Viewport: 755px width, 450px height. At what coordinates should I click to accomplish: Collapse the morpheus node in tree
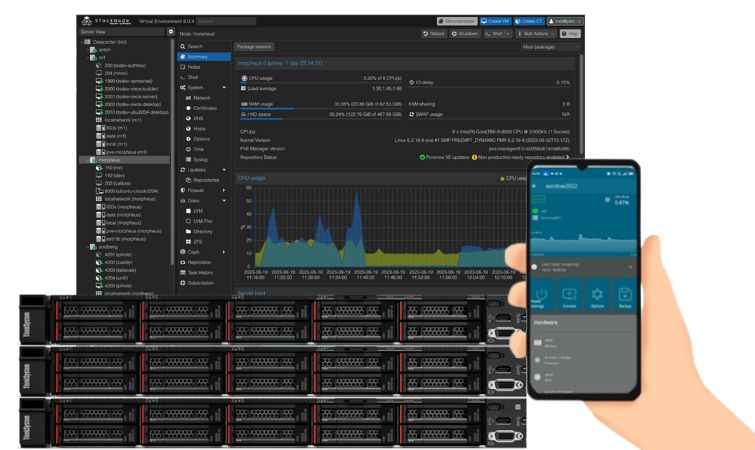click(85, 159)
